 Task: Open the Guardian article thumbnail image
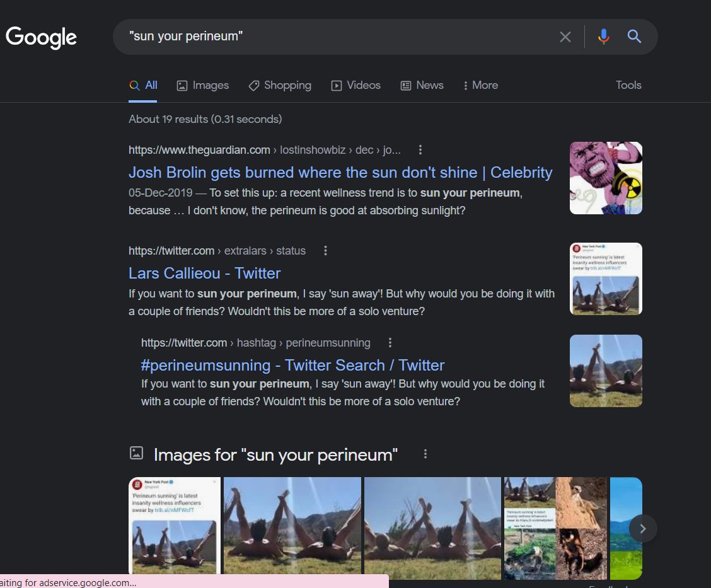click(606, 178)
